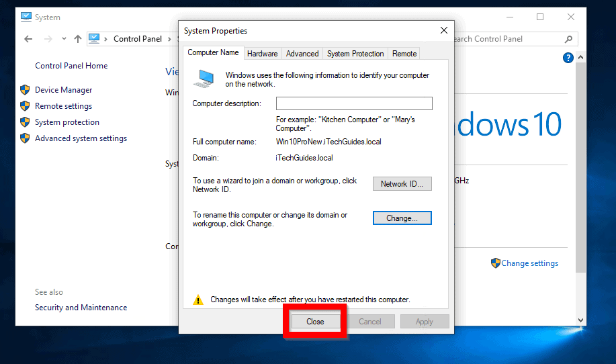Click the Close button in System Properties
616x364 pixels.
(x=316, y=322)
